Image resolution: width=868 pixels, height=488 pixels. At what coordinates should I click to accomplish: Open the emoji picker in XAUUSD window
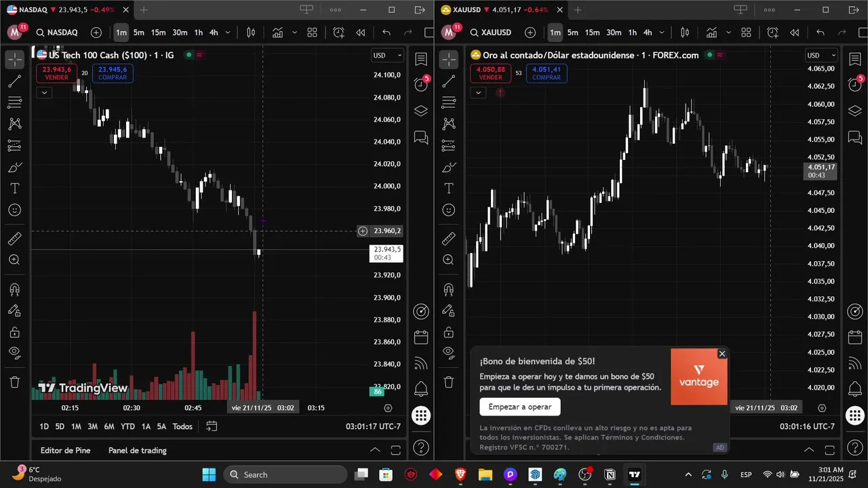click(449, 210)
